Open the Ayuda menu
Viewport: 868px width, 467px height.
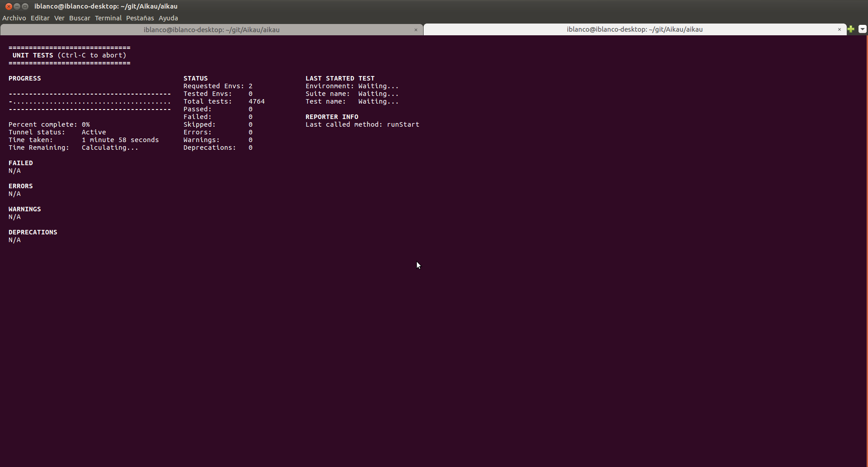[x=168, y=18]
